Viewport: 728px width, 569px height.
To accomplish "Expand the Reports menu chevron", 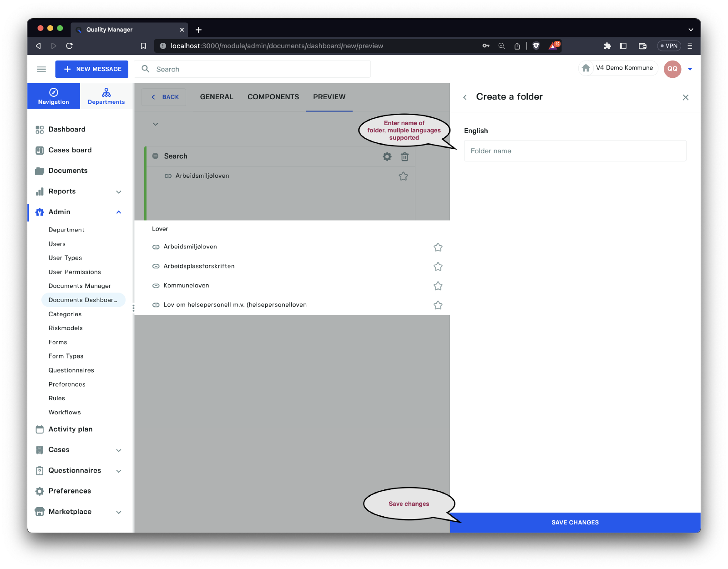I will point(119,192).
